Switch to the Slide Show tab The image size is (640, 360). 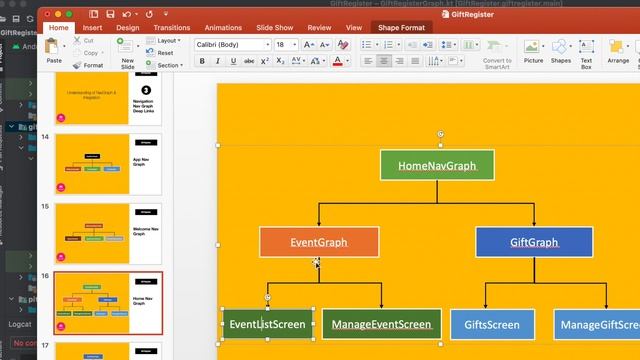(275, 28)
